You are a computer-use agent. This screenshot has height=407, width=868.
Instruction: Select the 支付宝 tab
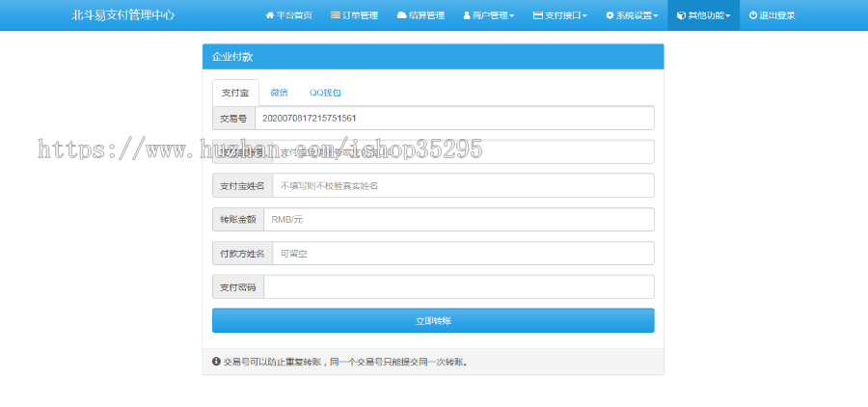click(x=235, y=93)
